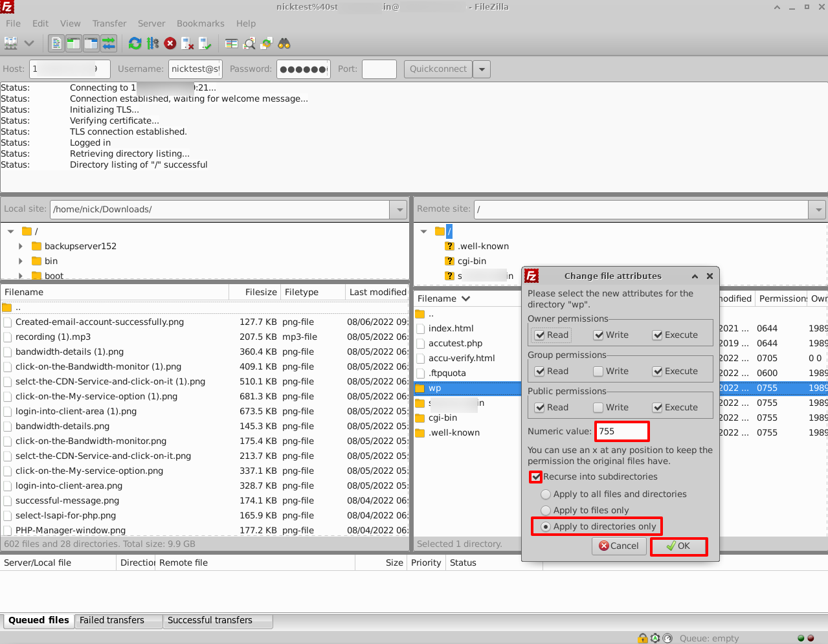Toggle message log display icon
The width and height of the screenshot is (828, 644).
point(56,43)
